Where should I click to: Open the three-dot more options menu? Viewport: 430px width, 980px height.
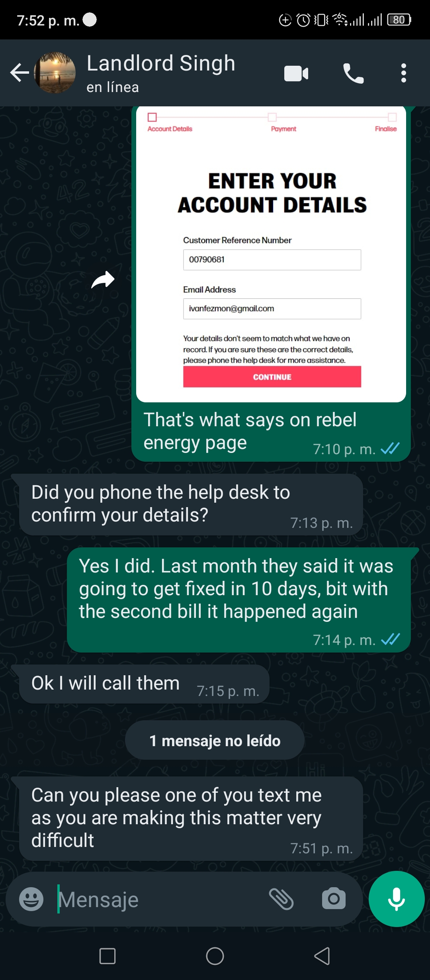404,73
